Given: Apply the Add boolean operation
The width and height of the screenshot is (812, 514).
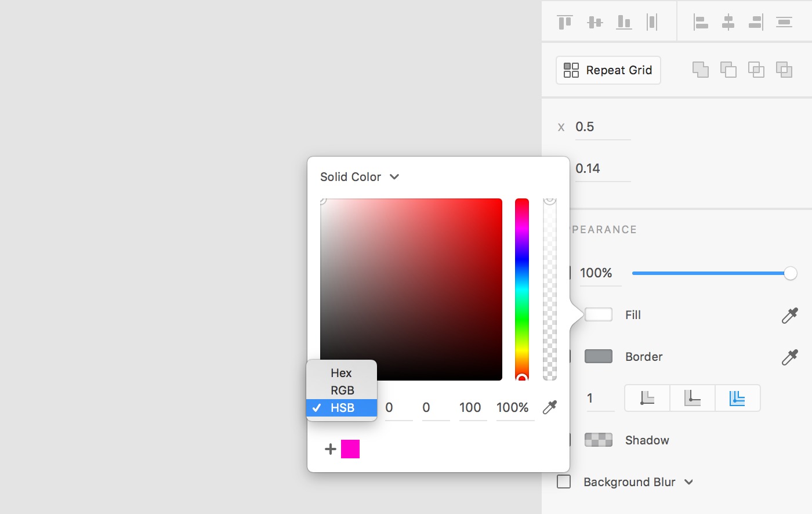Looking at the screenshot, I should pyautogui.click(x=701, y=70).
